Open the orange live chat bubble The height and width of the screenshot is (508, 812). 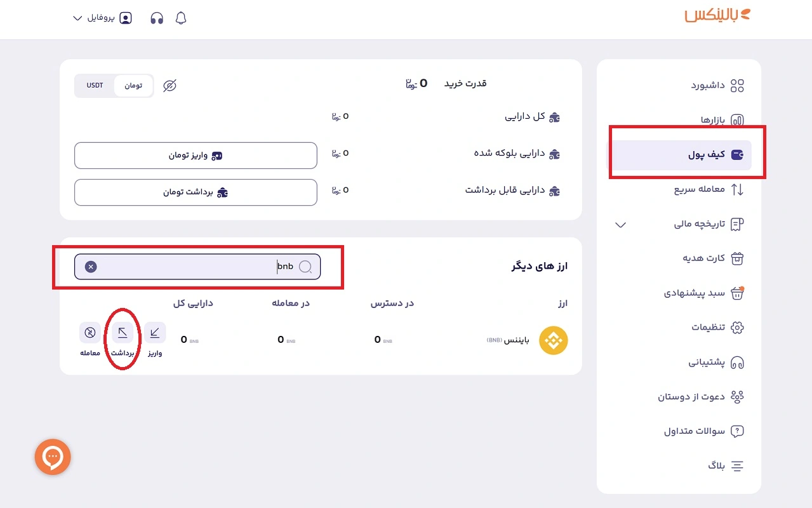coord(53,457)
